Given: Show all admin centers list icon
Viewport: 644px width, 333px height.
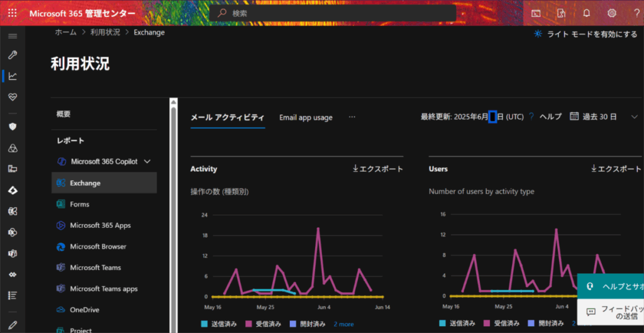Looking at the screenshot, I should (13, 295).
